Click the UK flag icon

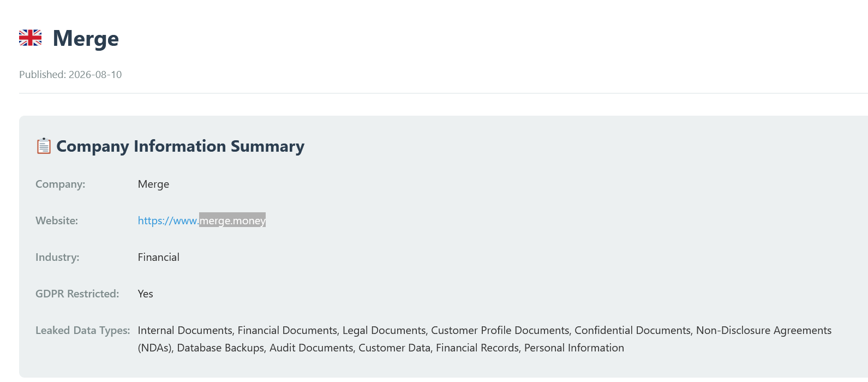[30, 38]
